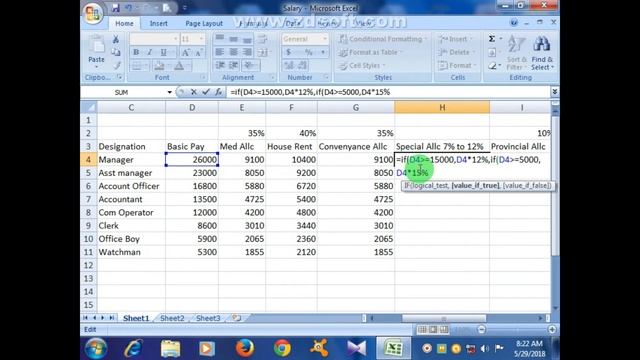
Task: Click the Clear eraser icon
Action: click(x=493, y=65)
